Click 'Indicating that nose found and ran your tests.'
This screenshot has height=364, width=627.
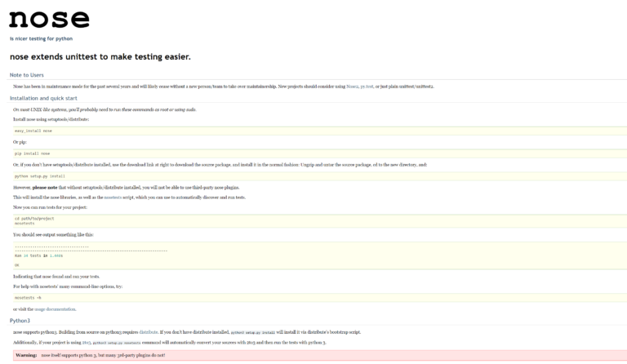coord(56,277)
